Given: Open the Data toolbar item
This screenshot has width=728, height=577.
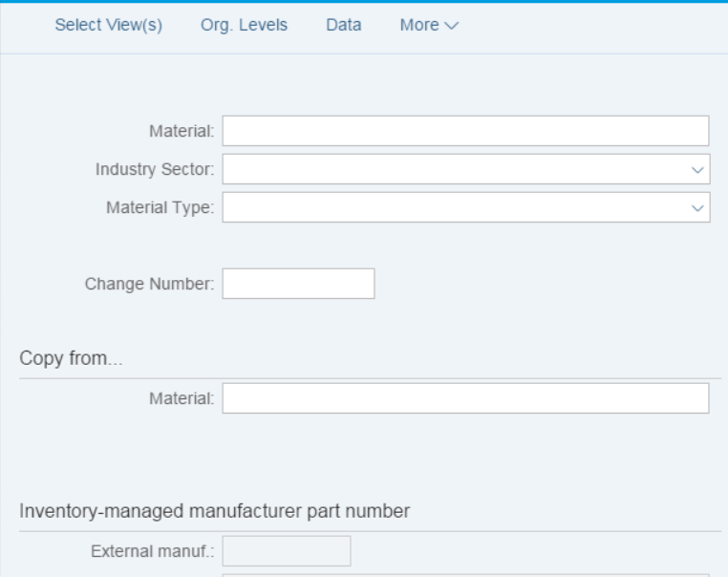Looking at the screenshot, I should [344, 25].
